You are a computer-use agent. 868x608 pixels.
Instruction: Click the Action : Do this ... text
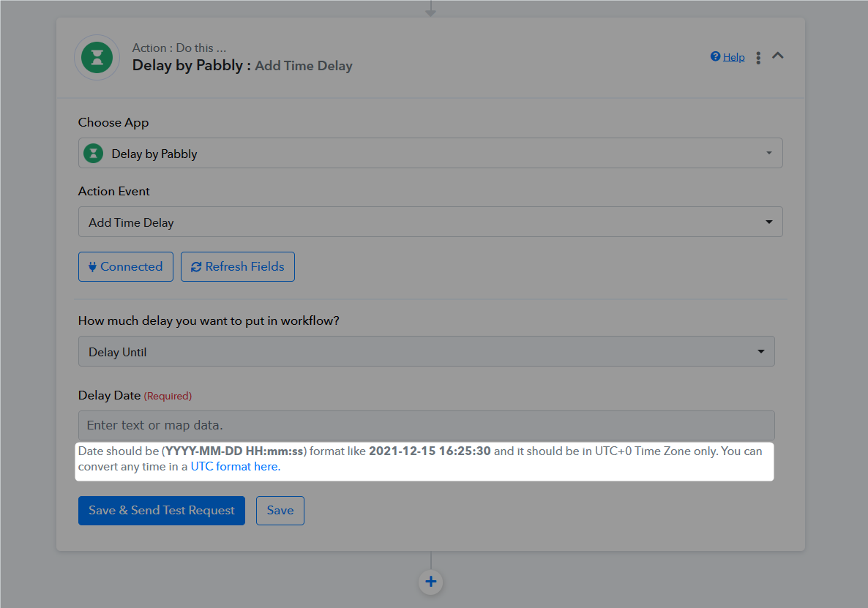click(179, 48)
